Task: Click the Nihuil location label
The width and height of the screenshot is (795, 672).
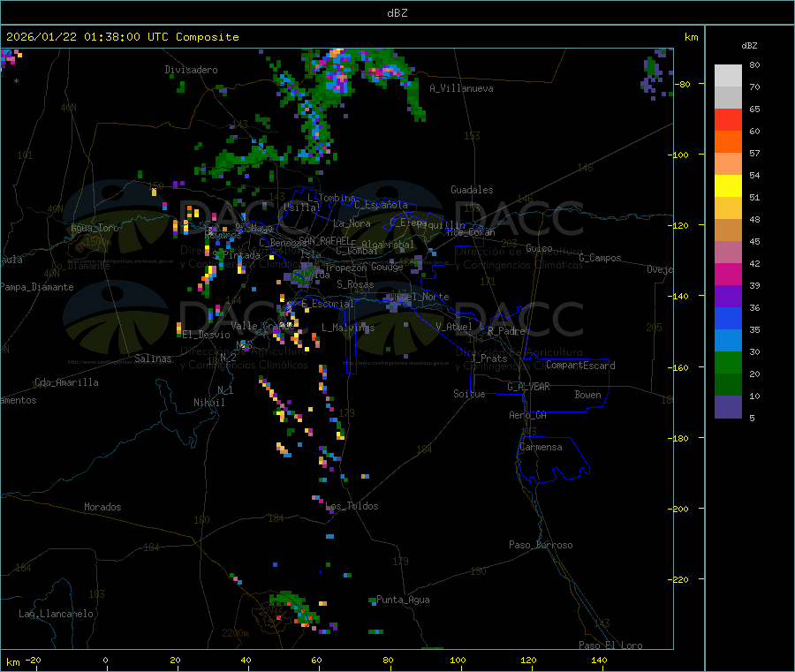Action: pos(208,403)
